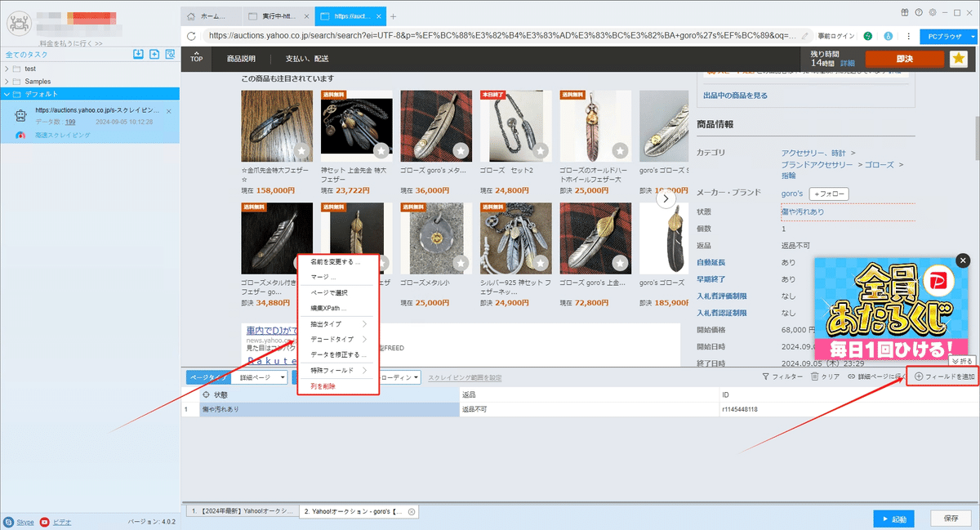
Task: Open a new browser tab with plus
Action: click(x=393, y=16)
